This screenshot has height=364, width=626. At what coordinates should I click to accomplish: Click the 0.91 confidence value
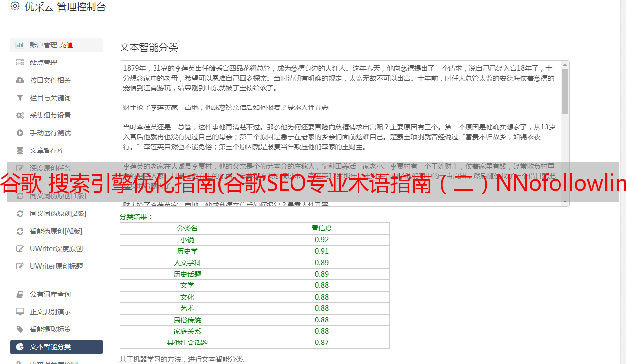tap(322, 251)
